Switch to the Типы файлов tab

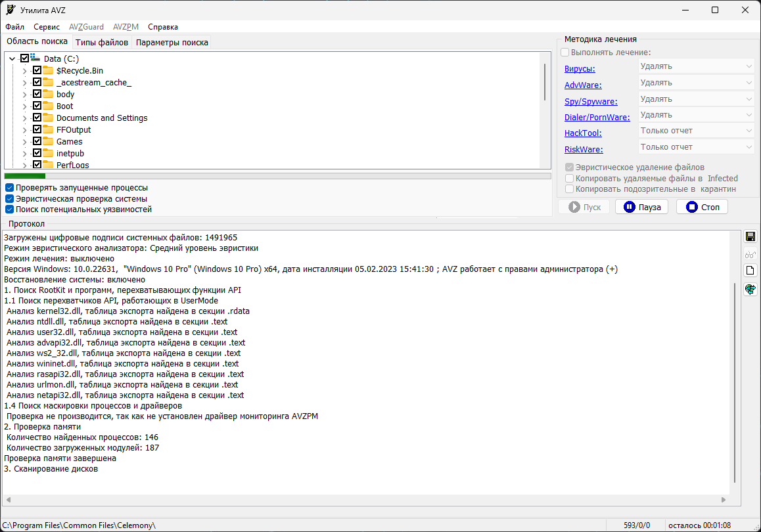102,42
